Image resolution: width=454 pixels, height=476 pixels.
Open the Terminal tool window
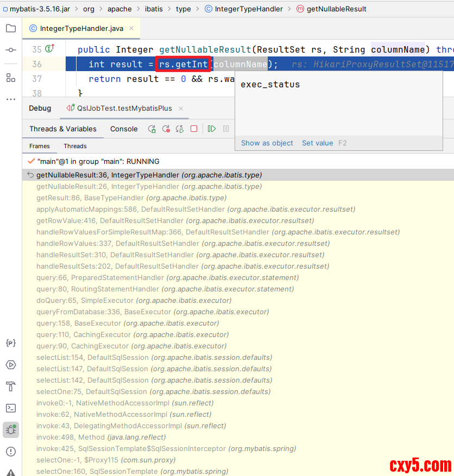coord(11,408)
